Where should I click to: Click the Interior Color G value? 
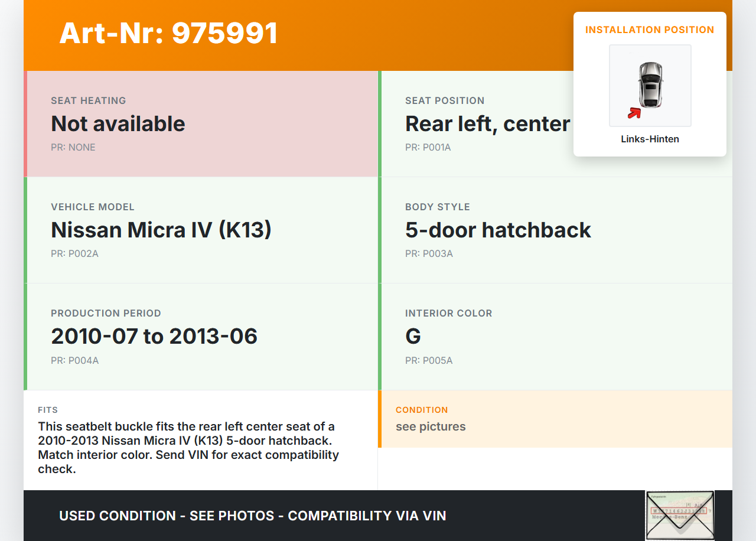(x=413, y=337)
